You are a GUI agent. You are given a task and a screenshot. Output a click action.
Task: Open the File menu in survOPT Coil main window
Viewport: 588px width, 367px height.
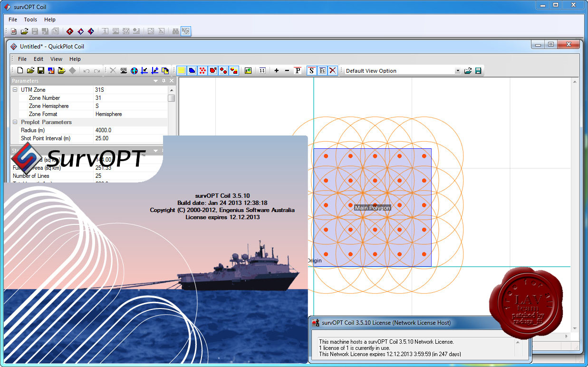point(13,19)
